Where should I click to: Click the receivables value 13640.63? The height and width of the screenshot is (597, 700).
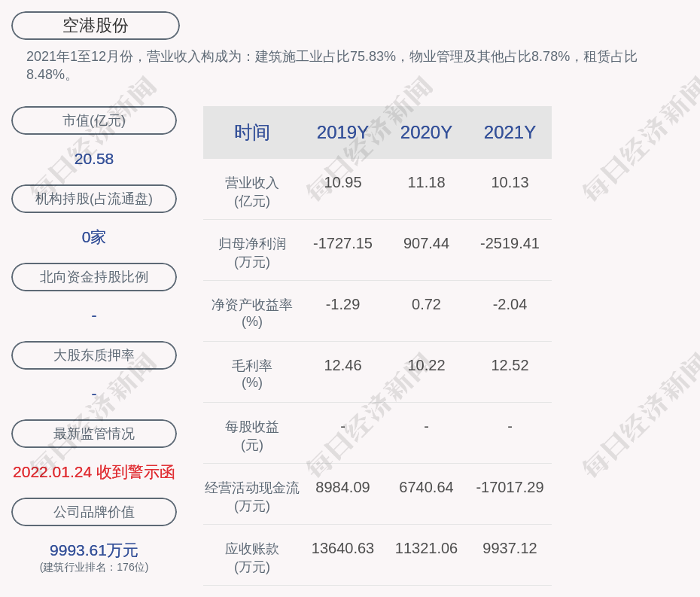(x=343, y=548)
